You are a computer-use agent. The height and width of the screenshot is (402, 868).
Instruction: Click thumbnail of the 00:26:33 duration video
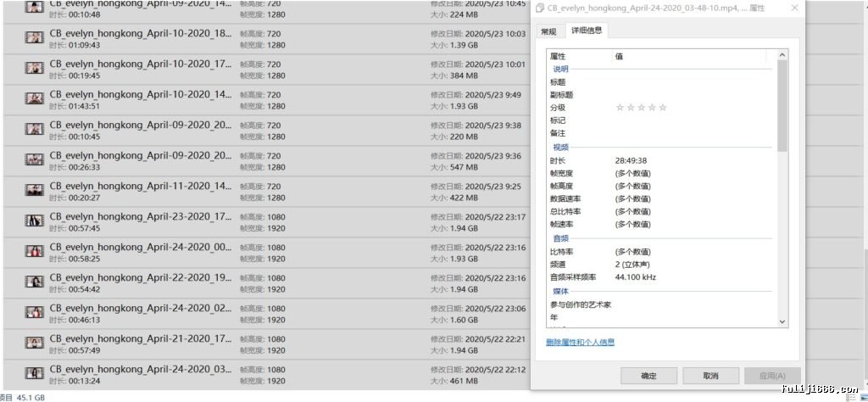[x=34, y=159]
